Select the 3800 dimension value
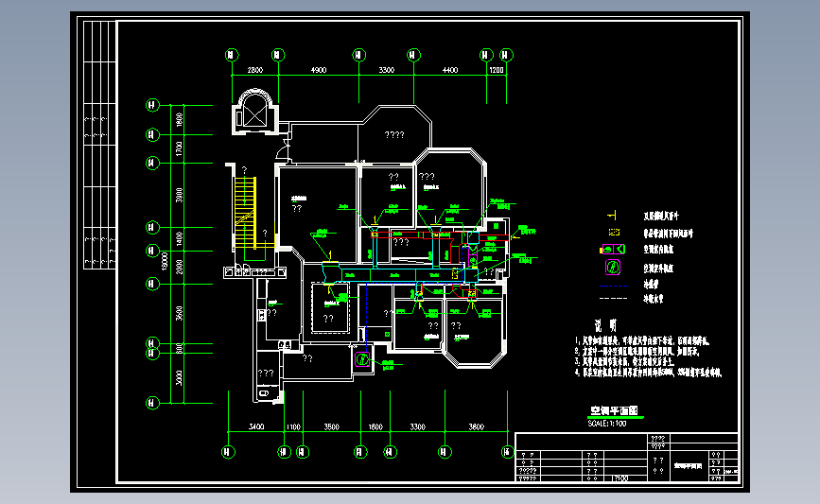The image size is (820, 504). (x=477, y=427)
